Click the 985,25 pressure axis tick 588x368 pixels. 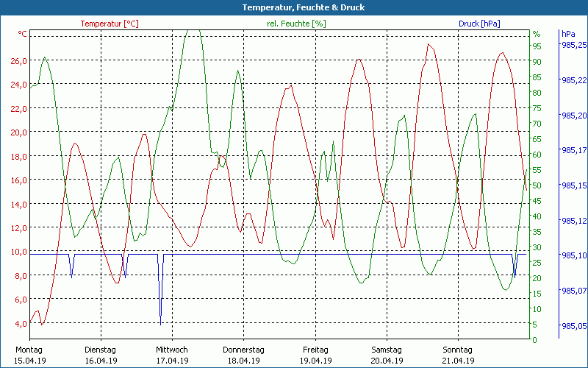click(x=574, y=46)
